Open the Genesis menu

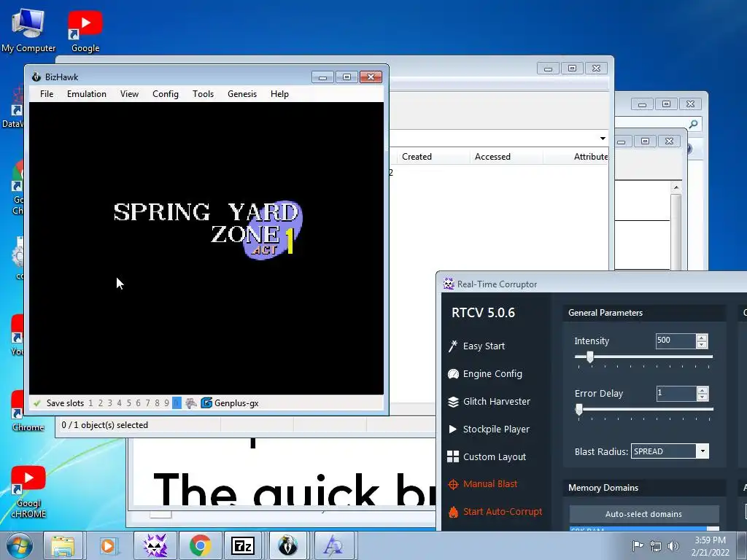(242, 94)
